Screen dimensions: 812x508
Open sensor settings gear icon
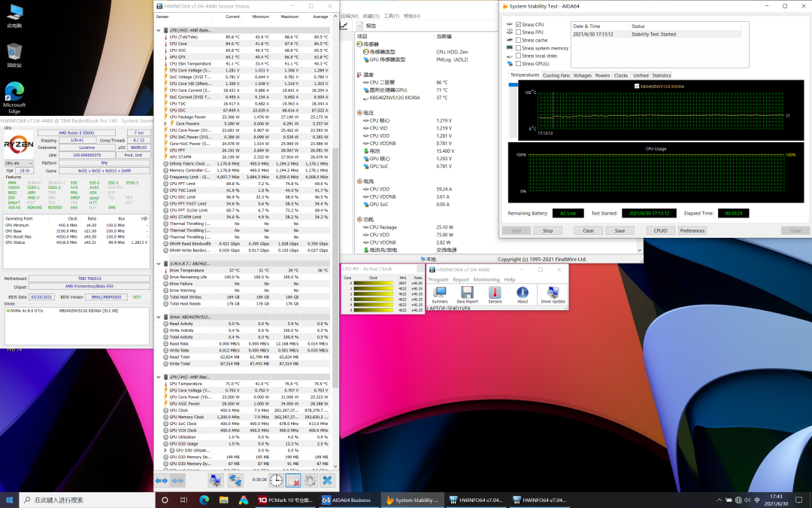(x=310, y=479)
